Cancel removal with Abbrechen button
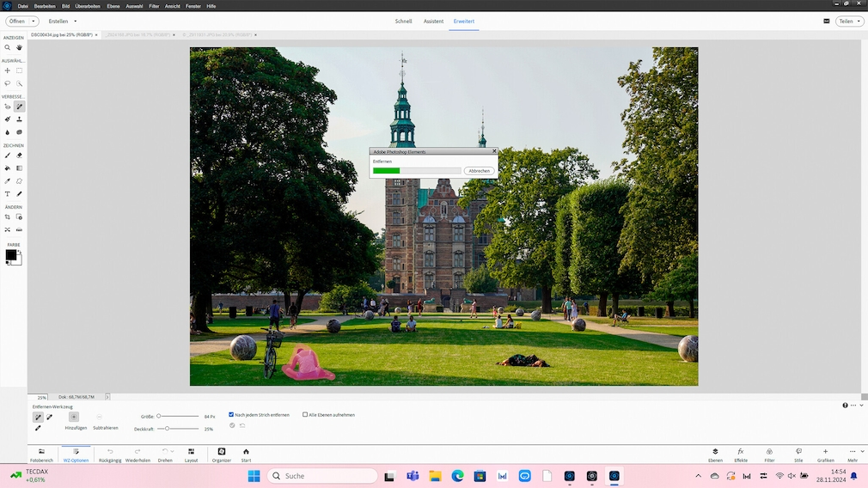Image resolution: width=868 pixels, height=488 pixels. [479, 171]
